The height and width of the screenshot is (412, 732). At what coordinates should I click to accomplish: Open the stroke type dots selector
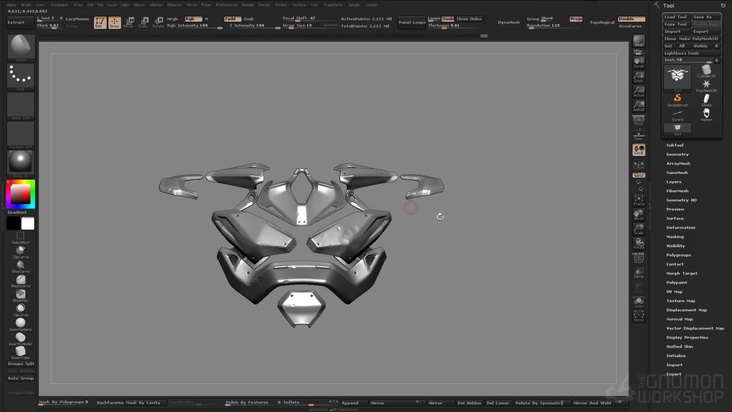click(x=21, y=76)
